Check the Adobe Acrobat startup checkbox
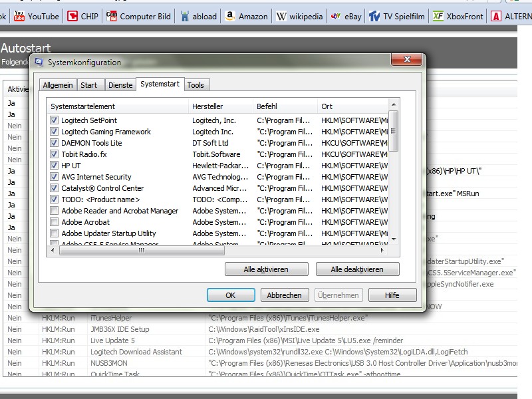The image size is (532, 399). pyautogui.click(x=54, y=222)
